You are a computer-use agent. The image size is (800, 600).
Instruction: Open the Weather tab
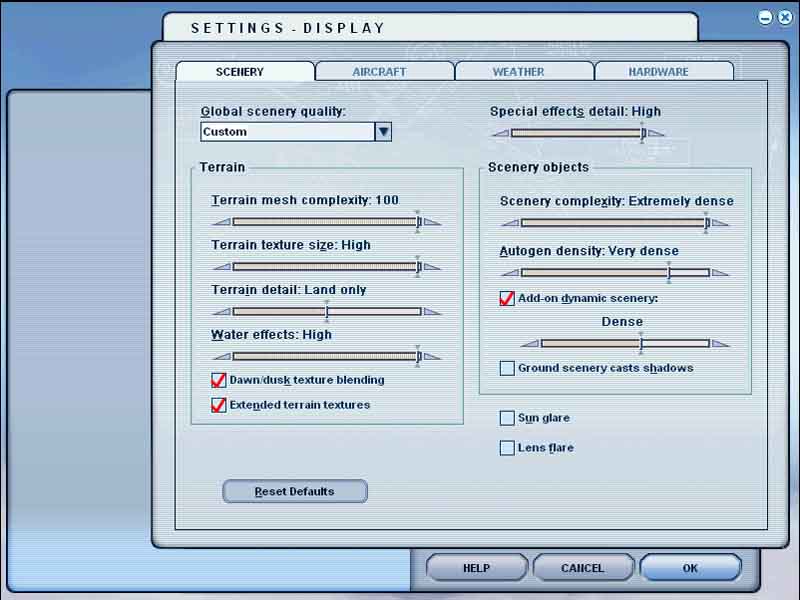[518, 72]
